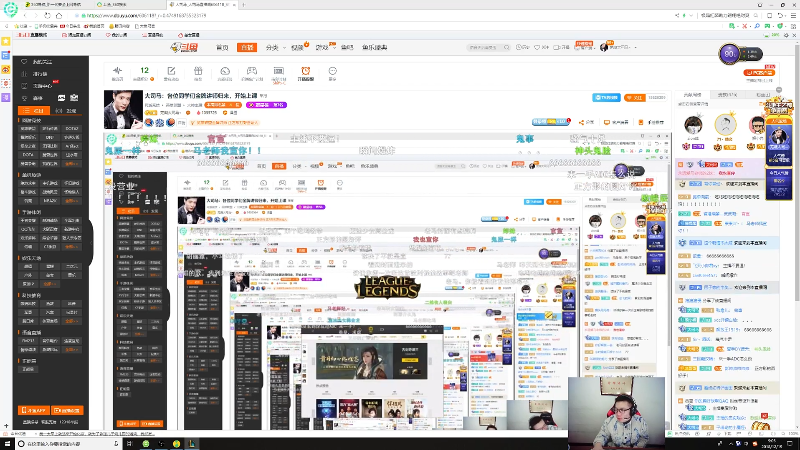Viewport: 800px width, 450px height.
Task: Click the screen monitor icon in streamer toolbar
Action: 279,71
